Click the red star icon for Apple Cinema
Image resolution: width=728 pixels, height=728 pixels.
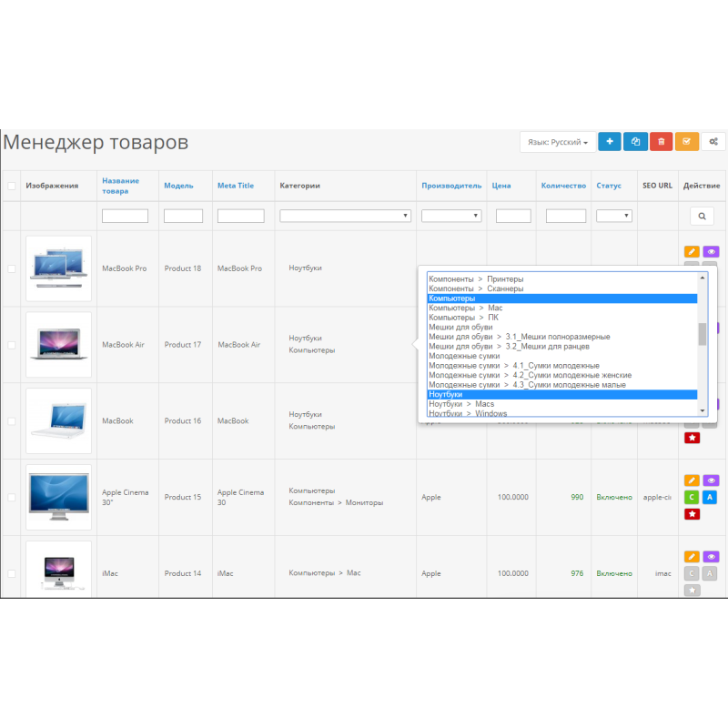click(x=692, y=514)
